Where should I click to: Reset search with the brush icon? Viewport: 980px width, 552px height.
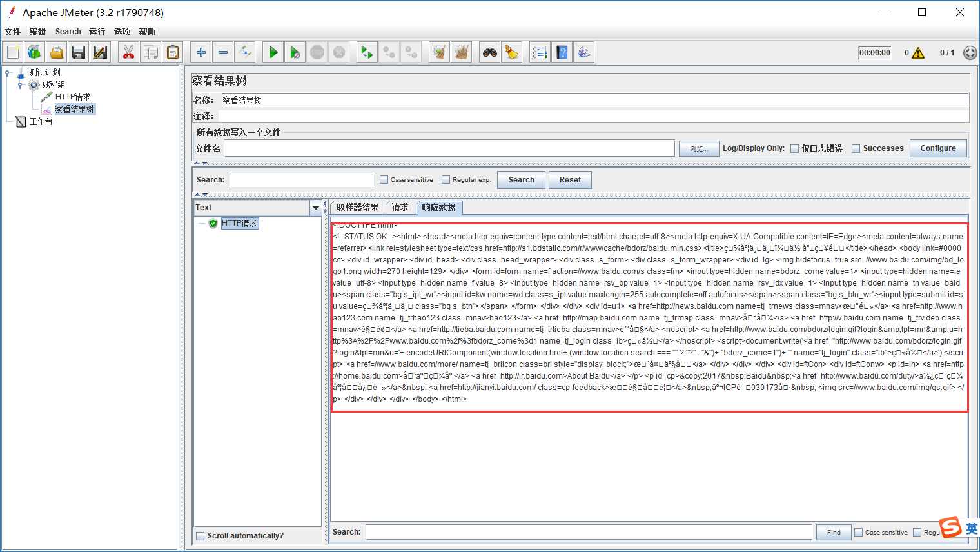[x=512, y=52]
